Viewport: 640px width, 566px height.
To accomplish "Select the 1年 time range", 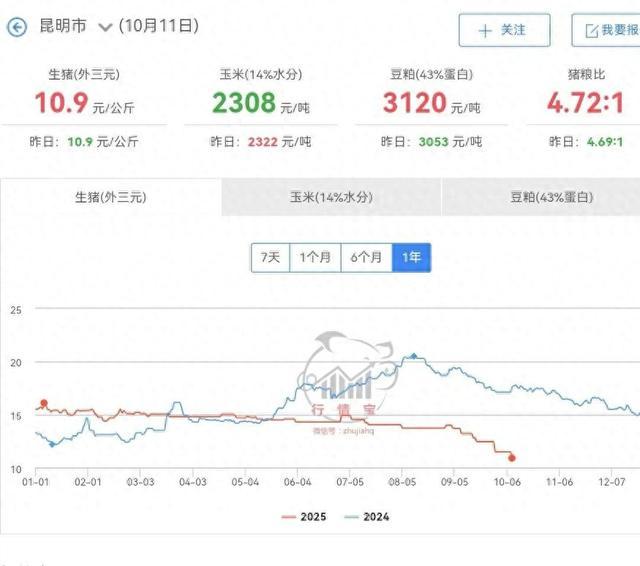I will click(411, 257).
